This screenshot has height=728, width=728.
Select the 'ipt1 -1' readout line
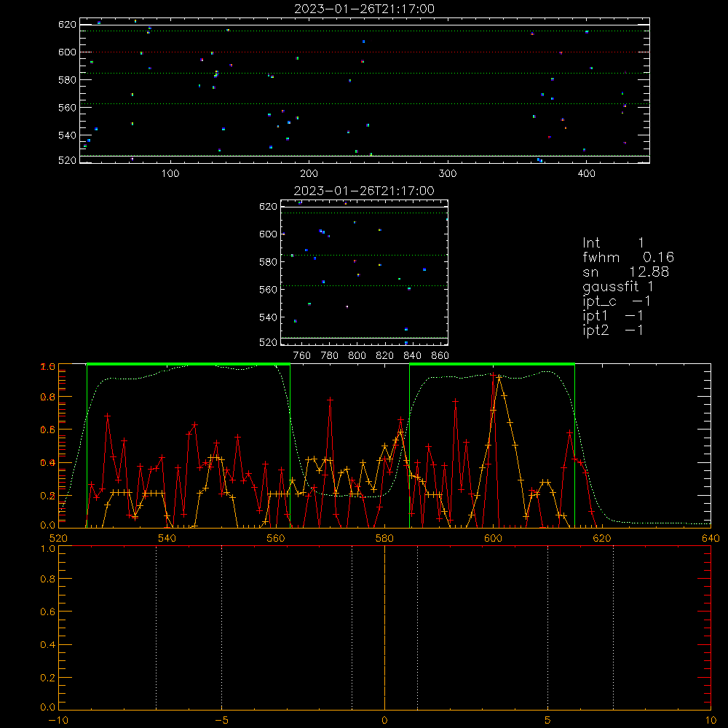[x=613, y=316]
